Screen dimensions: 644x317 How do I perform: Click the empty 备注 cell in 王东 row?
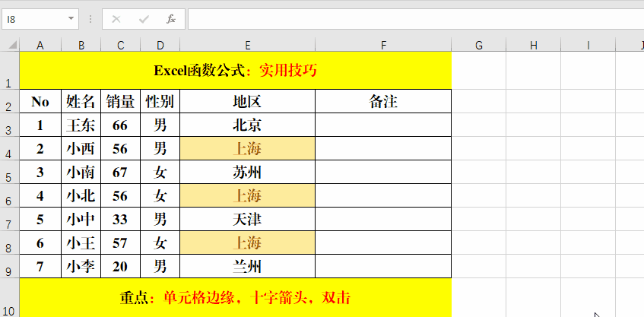click(x=383, y=125)
